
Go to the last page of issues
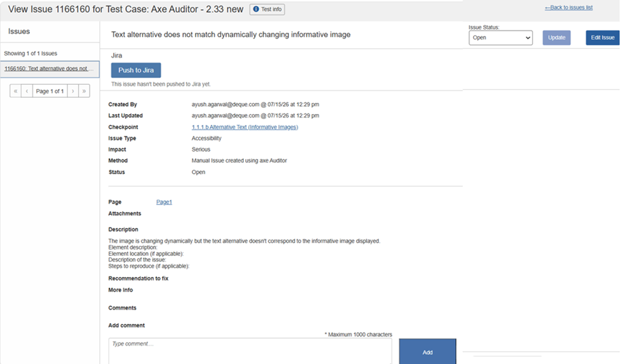[x=84, y=91]
